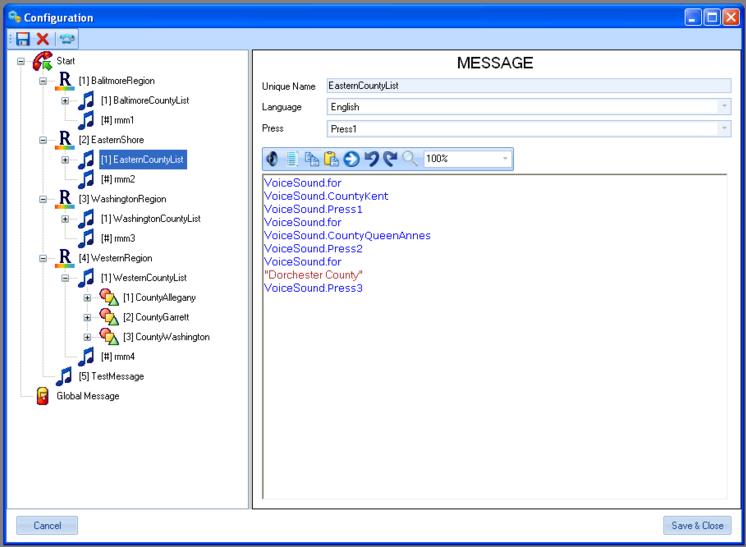Click the Save & Close button
The height and width of the screenshot is (547, 746).
tap(696, 526)
